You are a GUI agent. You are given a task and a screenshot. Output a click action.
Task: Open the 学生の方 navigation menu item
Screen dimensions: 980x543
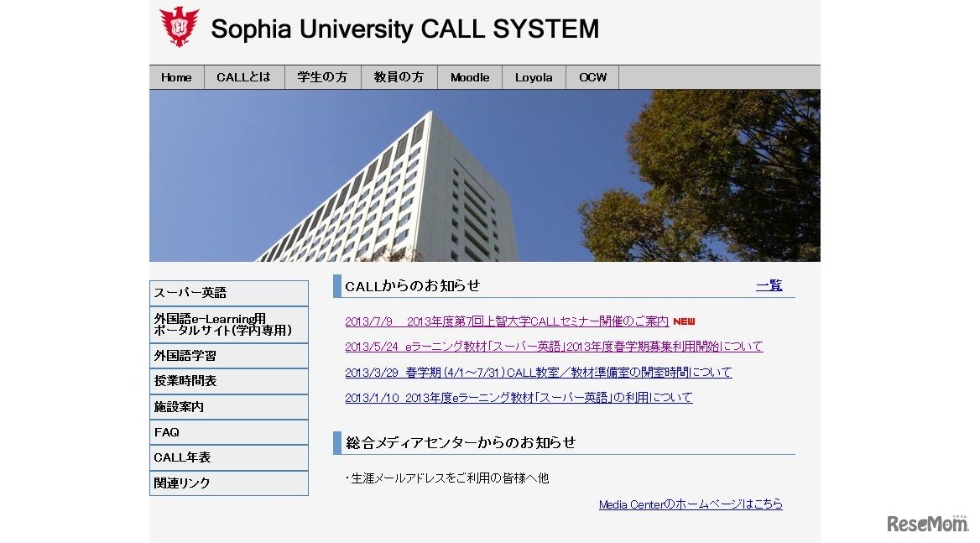[x=322, y=76]
